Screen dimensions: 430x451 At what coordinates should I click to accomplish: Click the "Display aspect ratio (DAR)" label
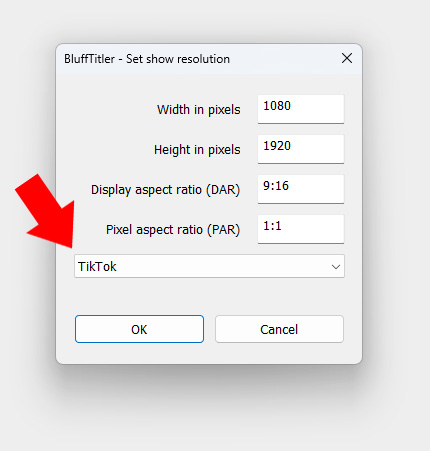[165, 190]
